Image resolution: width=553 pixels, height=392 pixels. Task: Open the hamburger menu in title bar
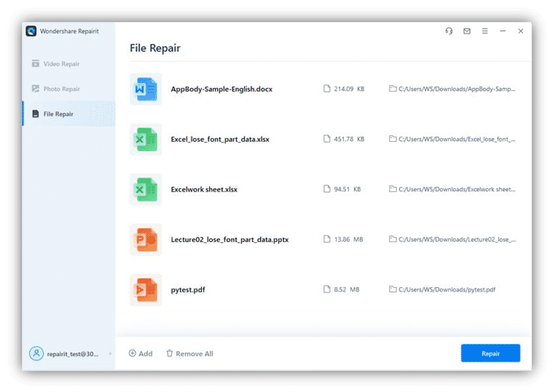(485, 31)
